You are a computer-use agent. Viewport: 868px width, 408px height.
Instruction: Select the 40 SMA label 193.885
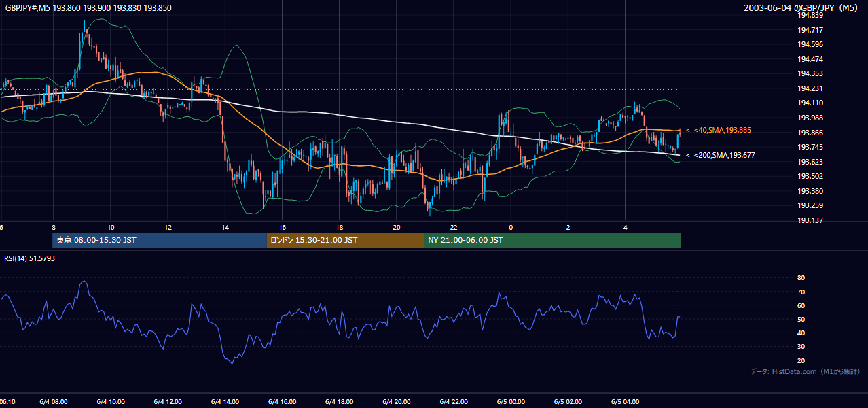pos(719,130)
